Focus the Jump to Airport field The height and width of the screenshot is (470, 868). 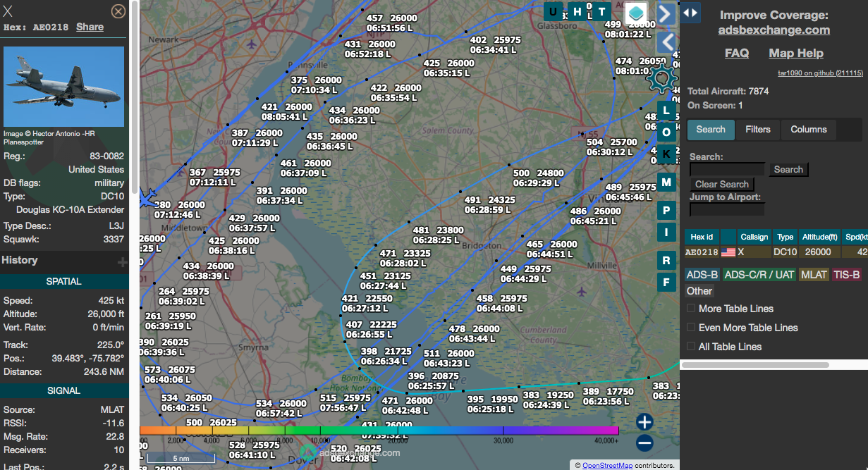(727, 209)
